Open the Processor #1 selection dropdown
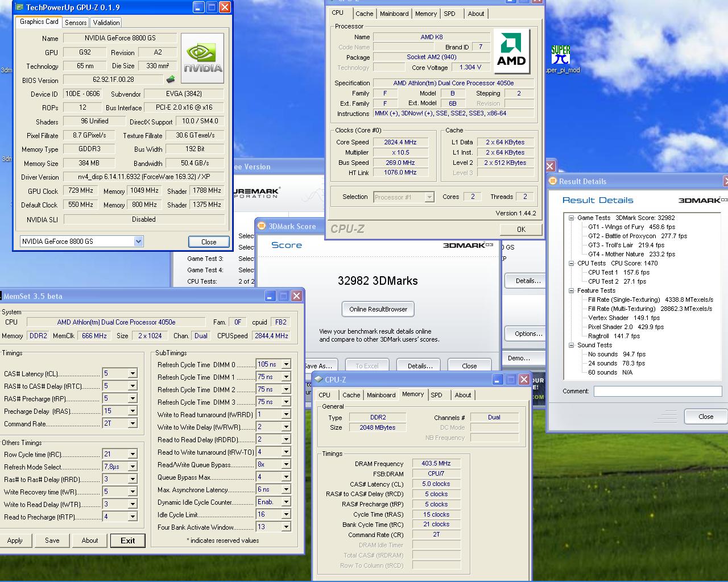Screen dimensions: 728x582 point(429,197)
